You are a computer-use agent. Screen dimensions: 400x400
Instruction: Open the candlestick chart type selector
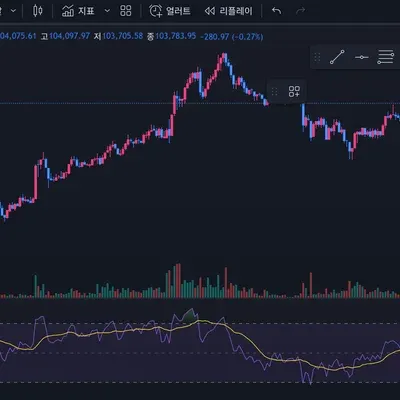point(38,11)
